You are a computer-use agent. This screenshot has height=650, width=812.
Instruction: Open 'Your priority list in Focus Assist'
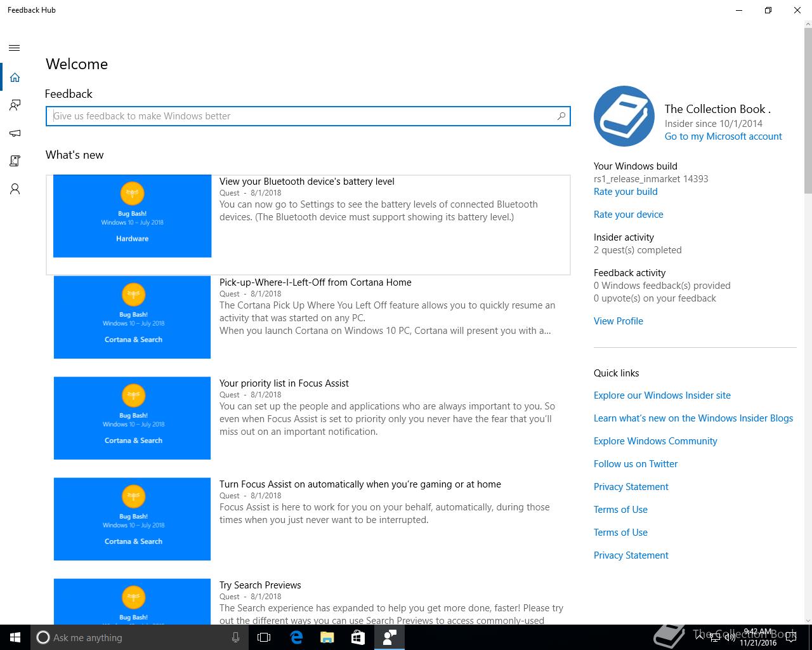tap(284, 383)
